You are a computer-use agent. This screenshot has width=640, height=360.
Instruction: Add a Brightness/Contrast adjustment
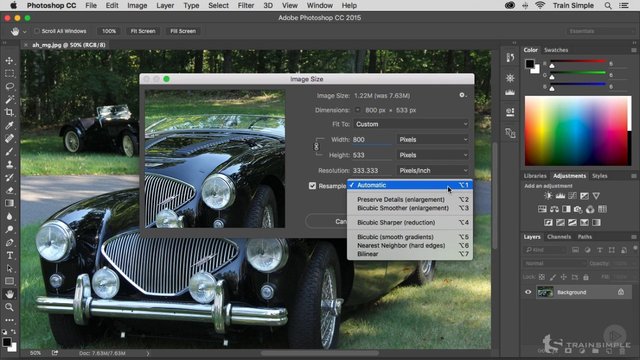(x=548, y=196)
